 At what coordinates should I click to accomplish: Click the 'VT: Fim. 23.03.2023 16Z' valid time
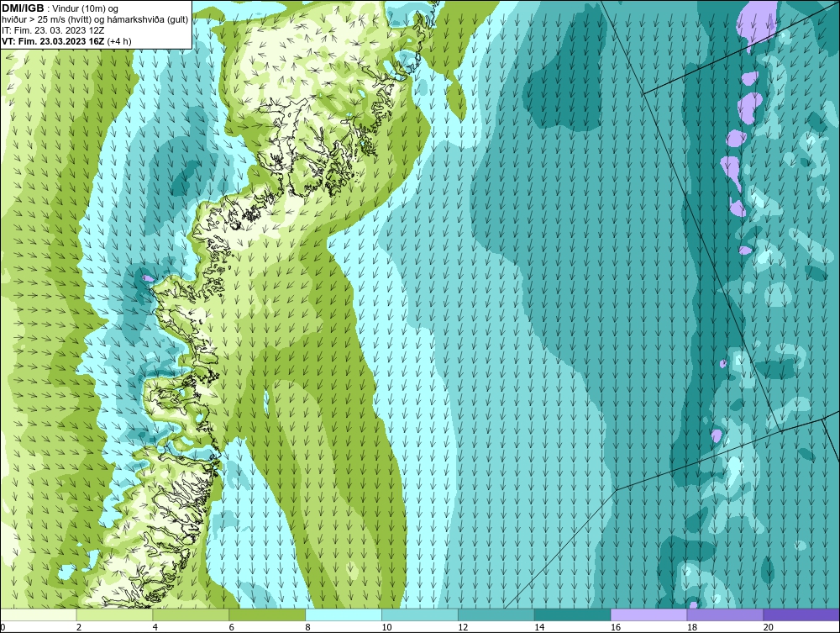coord(53,41)
